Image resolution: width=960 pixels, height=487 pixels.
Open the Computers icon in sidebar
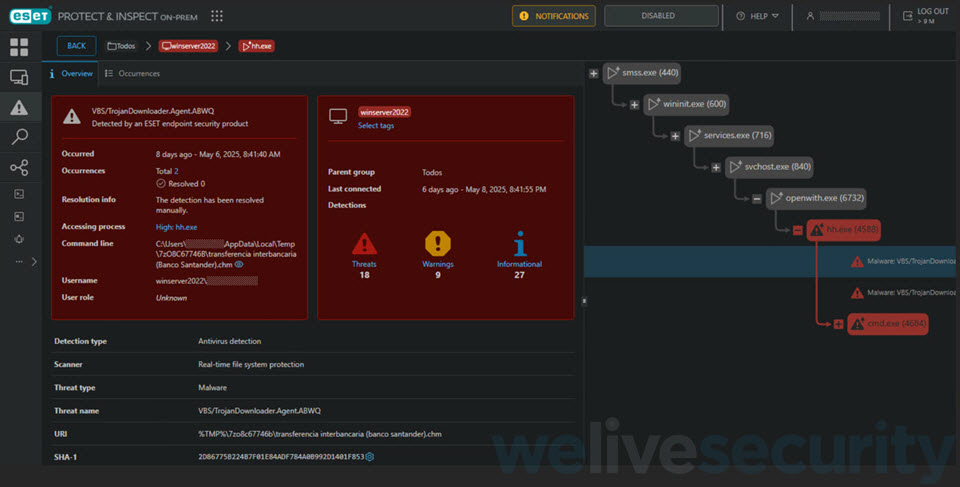tap(19, 77)
